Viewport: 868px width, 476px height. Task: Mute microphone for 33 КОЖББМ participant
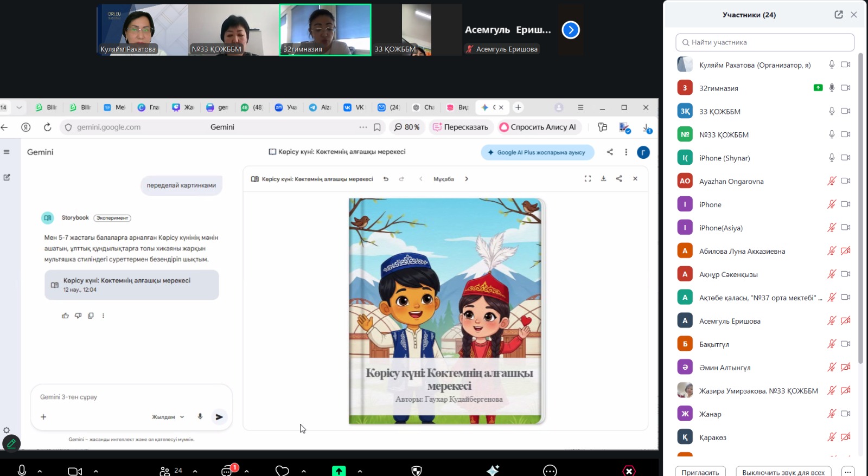click(x=831, y=111)
